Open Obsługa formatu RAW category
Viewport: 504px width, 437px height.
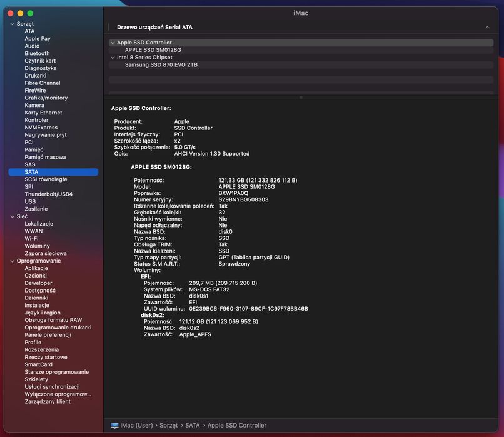click(x=53, y=320)
